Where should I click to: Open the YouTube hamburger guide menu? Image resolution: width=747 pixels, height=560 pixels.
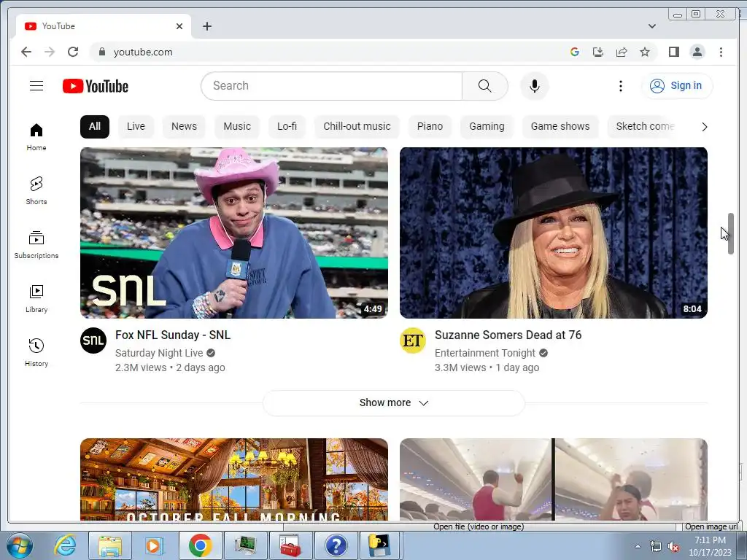36,86
